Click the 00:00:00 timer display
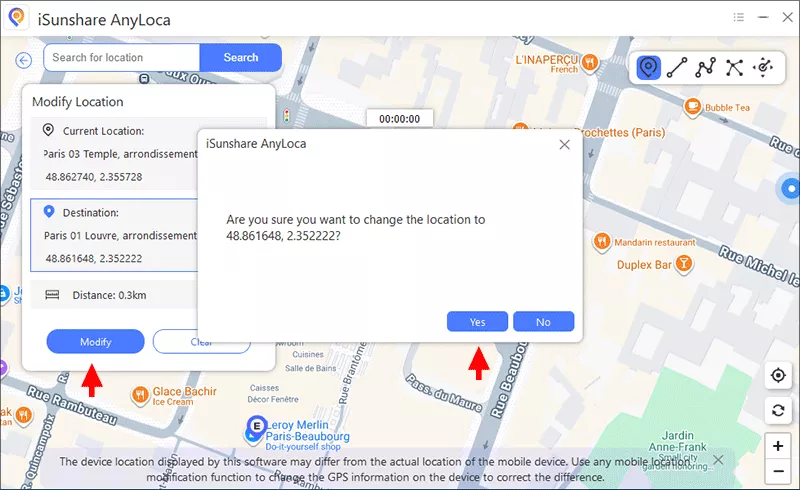The width and height of the screenshot is (800, 490). 399,119
